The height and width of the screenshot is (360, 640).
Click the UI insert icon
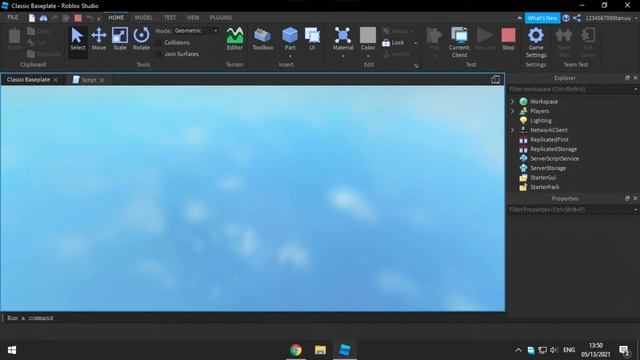coord(312,39)
